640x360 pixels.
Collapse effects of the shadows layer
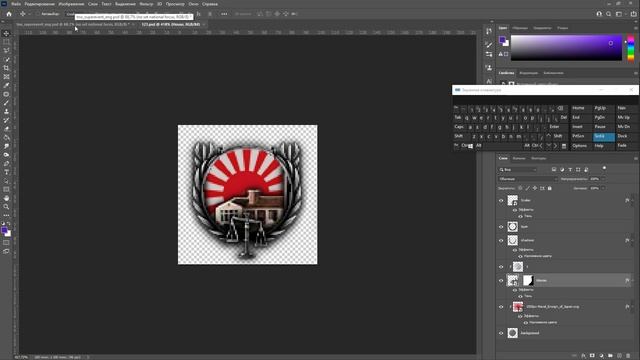(x=633, y=240)
